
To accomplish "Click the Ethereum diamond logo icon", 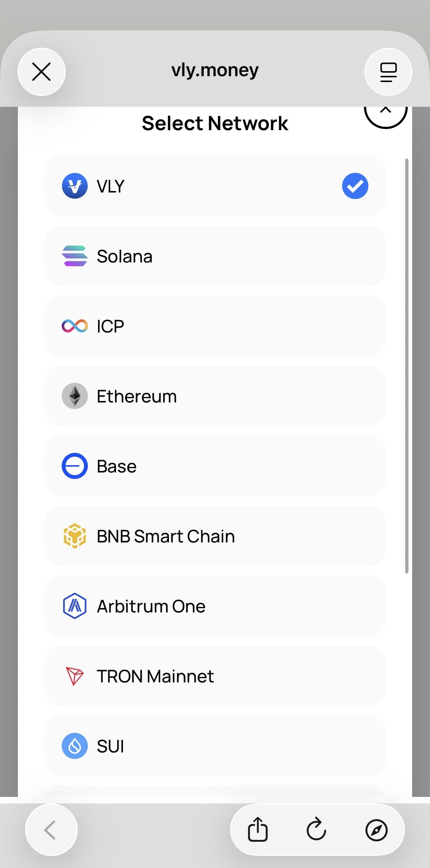I will pos(75,396).
